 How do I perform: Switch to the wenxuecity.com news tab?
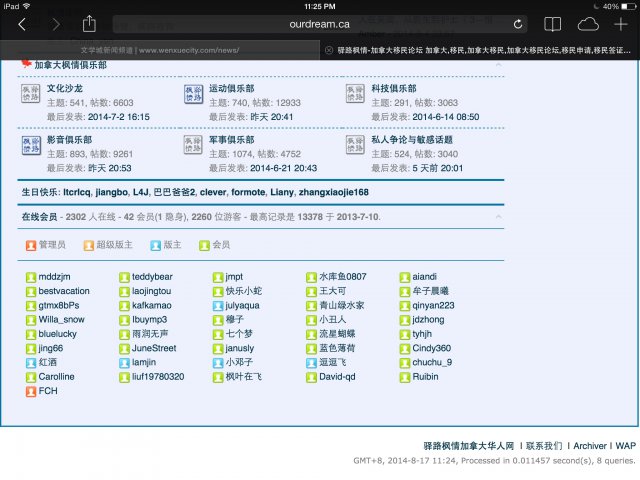[x=160, y=49]
